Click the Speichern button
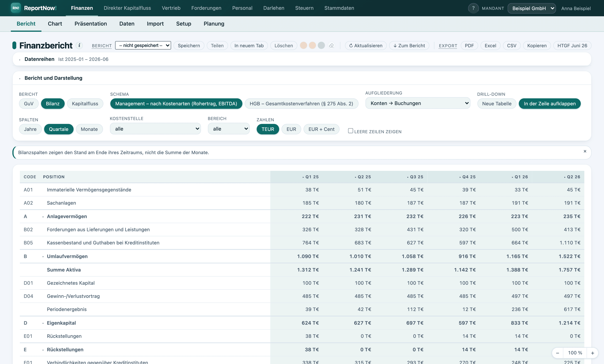 point(189,46)
